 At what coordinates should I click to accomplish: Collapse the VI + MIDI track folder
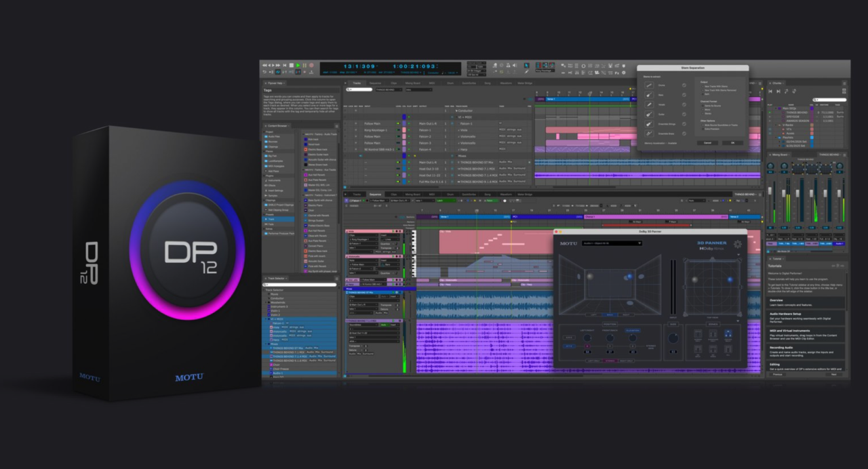pos(456,117)
